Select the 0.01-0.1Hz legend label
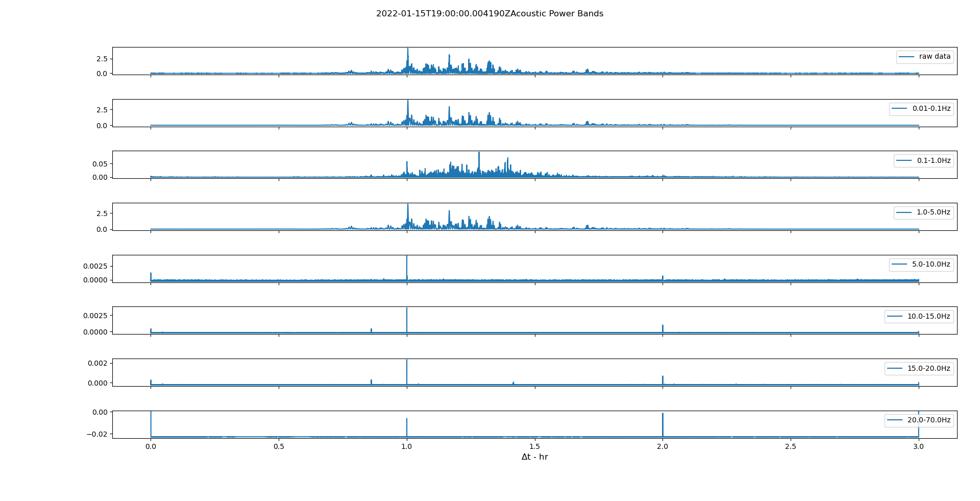The image size is (980, 501). pos(931,109)
